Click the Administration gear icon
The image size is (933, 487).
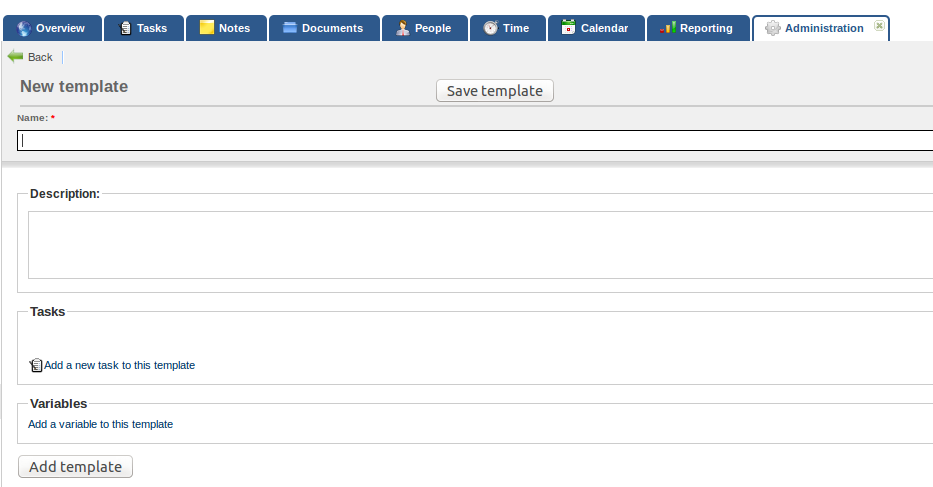pyautogui.click(x=772, y=28)
